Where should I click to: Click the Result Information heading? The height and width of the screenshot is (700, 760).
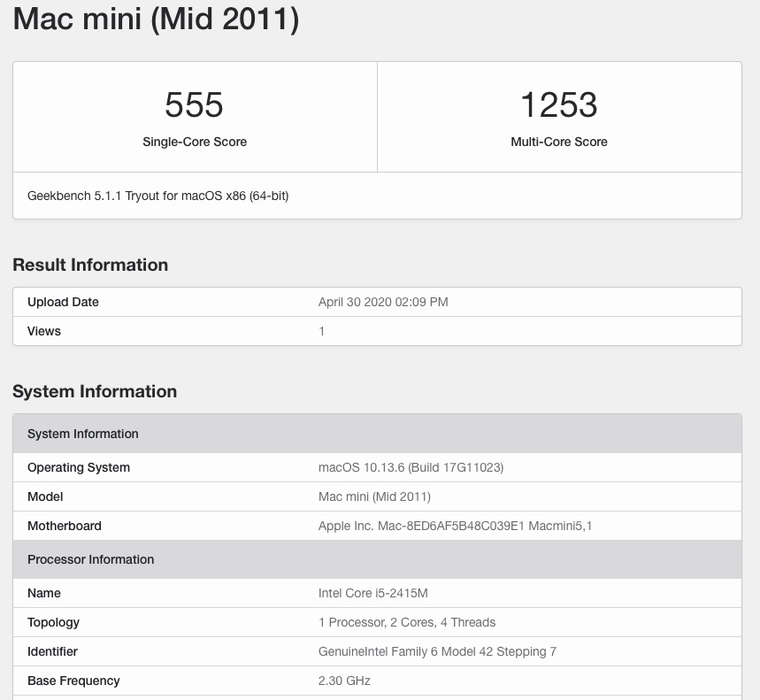pyautogui.click(x=90, y=265)
